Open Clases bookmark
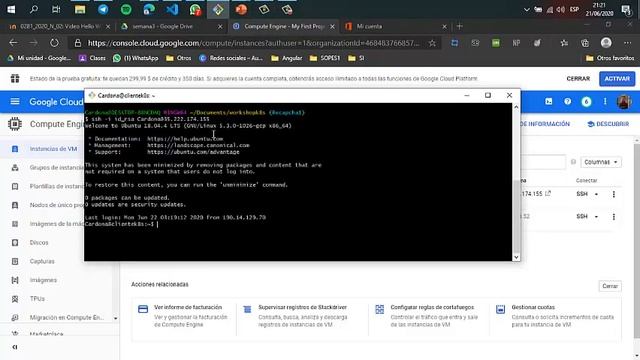Viewport: 640px width, 360px height. pos(92,58)
